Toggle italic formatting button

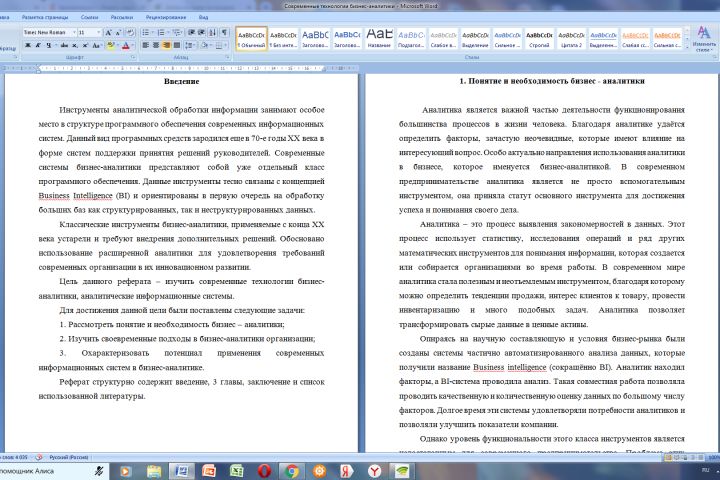coord(38,45)
